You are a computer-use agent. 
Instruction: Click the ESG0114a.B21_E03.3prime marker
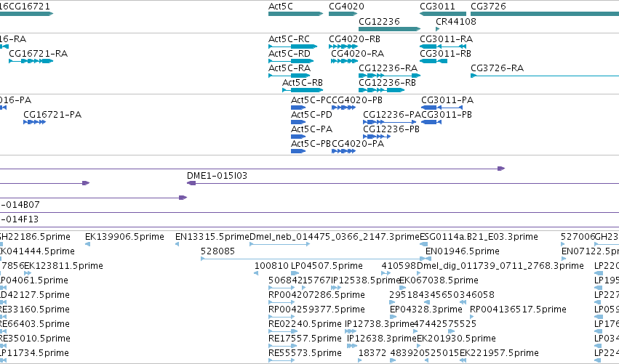423,244
